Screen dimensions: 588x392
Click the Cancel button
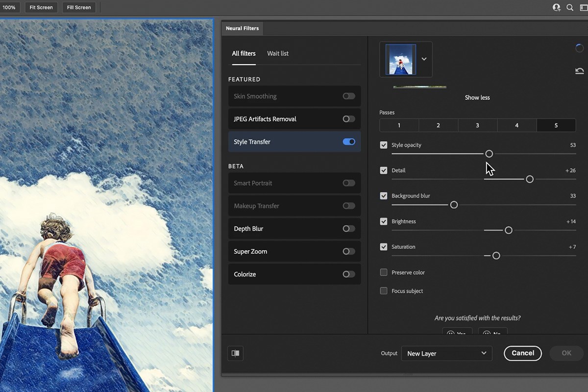pyautogui.click(x=523, y=353)
